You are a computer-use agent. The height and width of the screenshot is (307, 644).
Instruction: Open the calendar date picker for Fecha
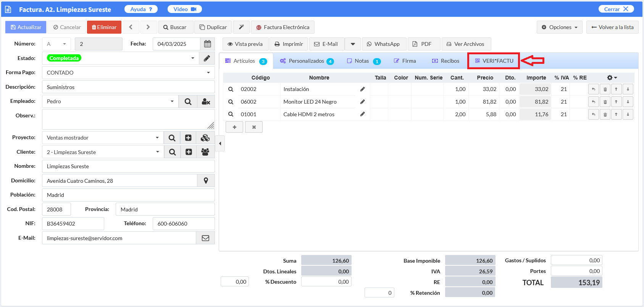tap(207, 44)
